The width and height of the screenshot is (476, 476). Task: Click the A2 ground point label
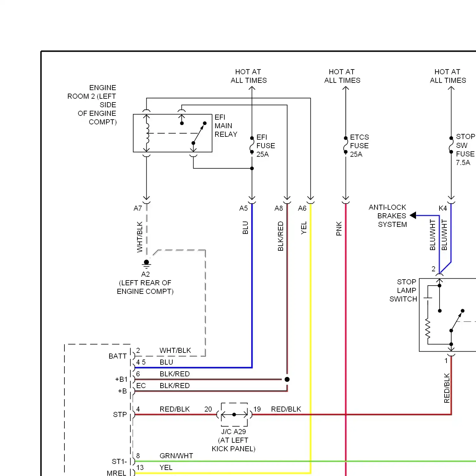(x=145, y=274)
